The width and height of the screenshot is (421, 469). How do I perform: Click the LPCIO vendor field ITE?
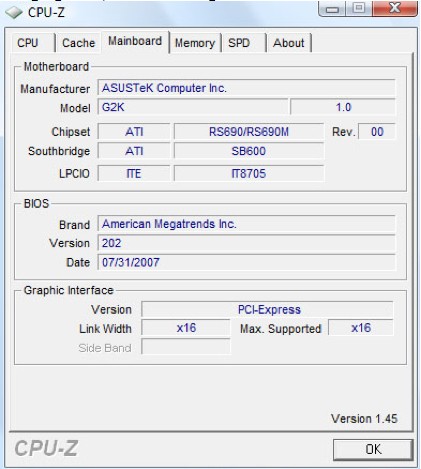click(x=134, y=173)
